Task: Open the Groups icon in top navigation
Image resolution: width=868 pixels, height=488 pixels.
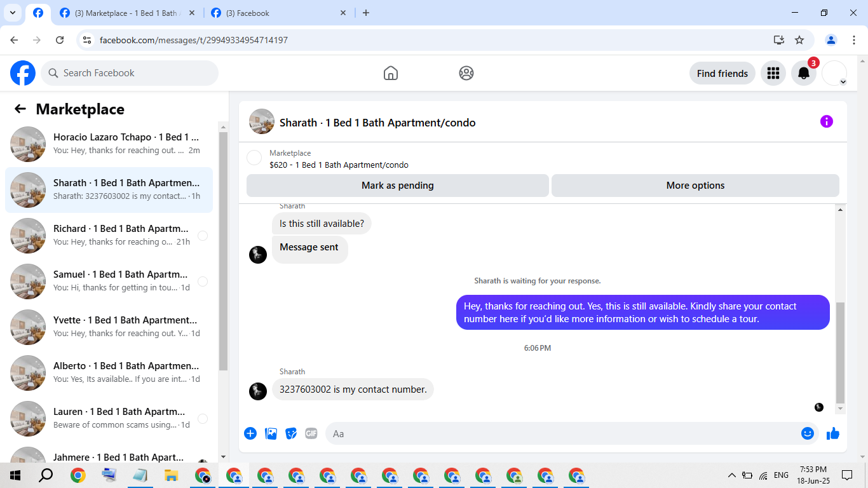Action: click(x=466, y=73)
